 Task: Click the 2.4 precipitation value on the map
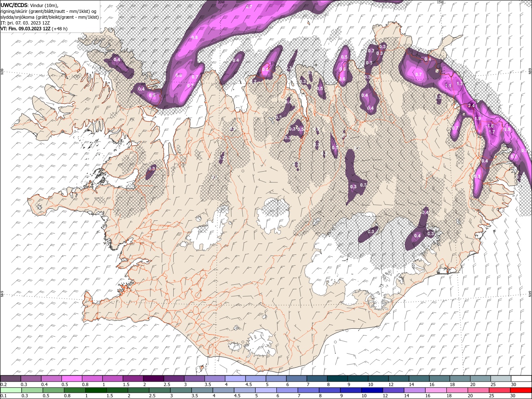tap(471, 106)
